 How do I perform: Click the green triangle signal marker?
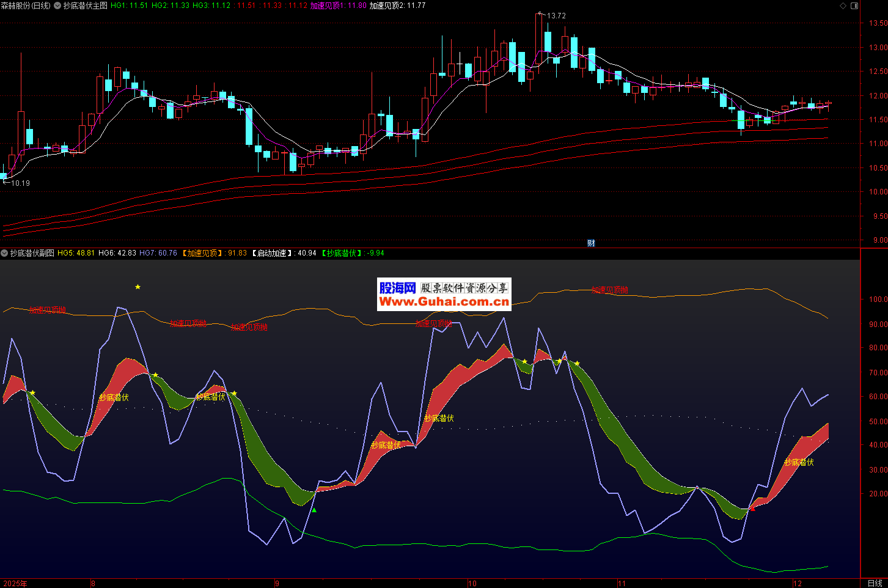tap(314, 510)
